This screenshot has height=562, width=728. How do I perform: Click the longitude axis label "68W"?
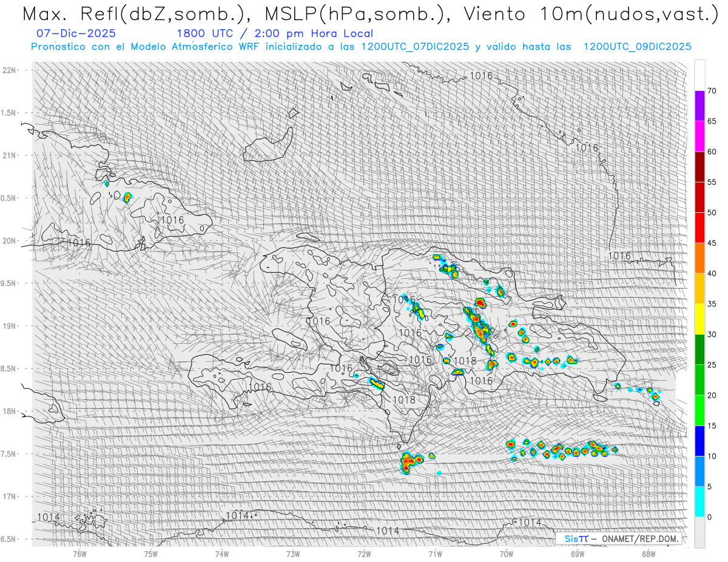pos(648,554)
